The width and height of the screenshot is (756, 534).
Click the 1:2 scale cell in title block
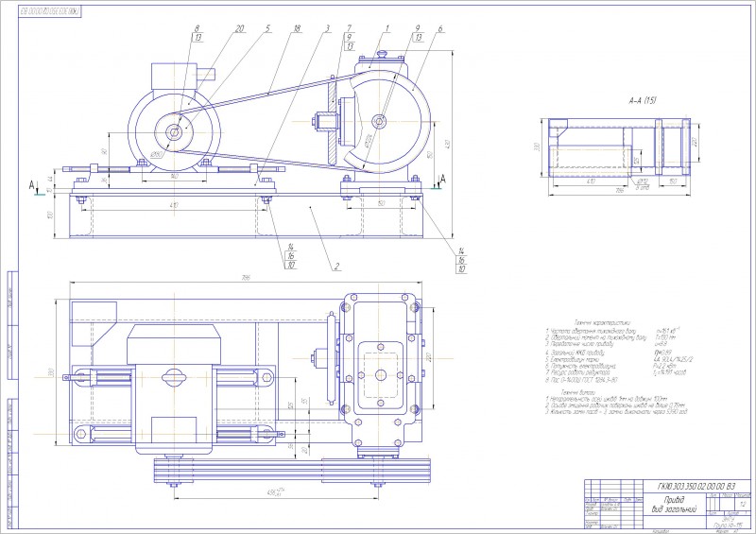pyautogui.click(x=742, y=504)
